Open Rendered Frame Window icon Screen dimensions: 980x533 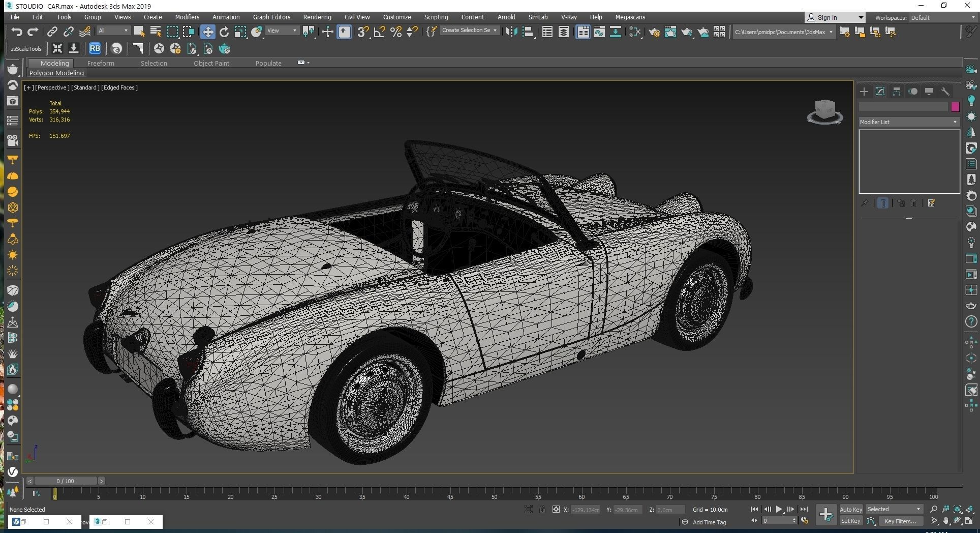[670, 32]
